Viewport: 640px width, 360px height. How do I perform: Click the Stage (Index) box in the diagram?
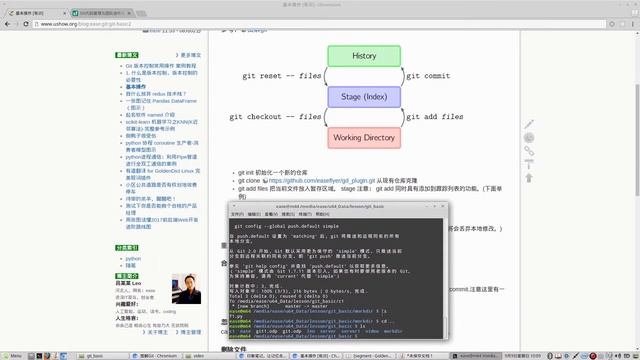point(364,97)
